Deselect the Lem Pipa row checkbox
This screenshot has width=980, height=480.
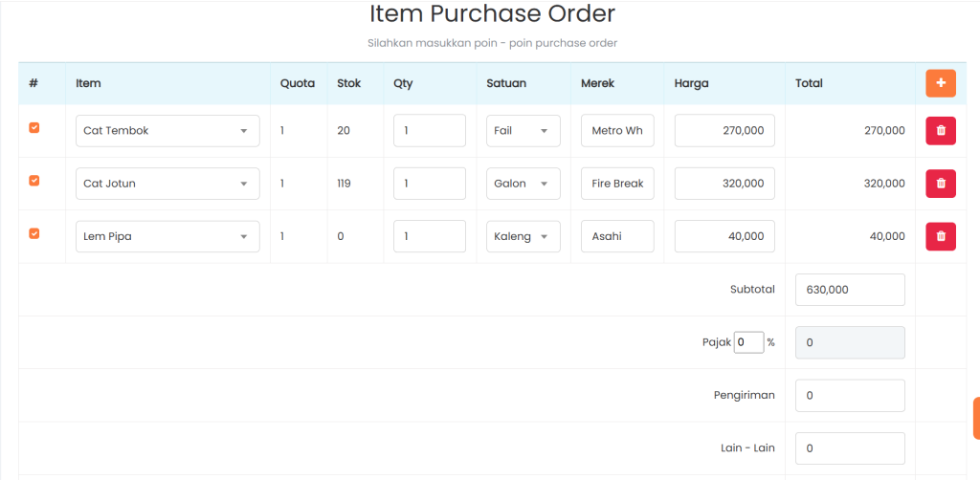click(34, 233)
